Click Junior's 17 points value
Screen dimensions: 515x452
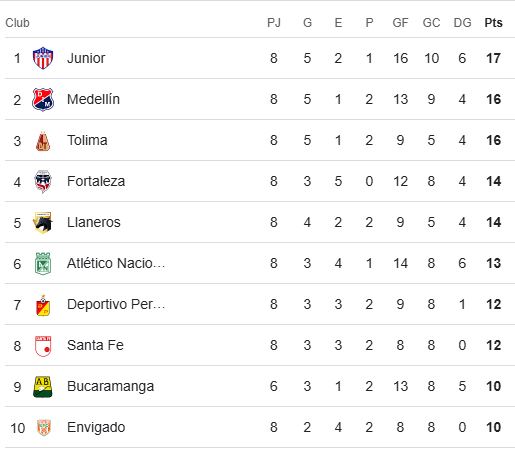point(493,58)
